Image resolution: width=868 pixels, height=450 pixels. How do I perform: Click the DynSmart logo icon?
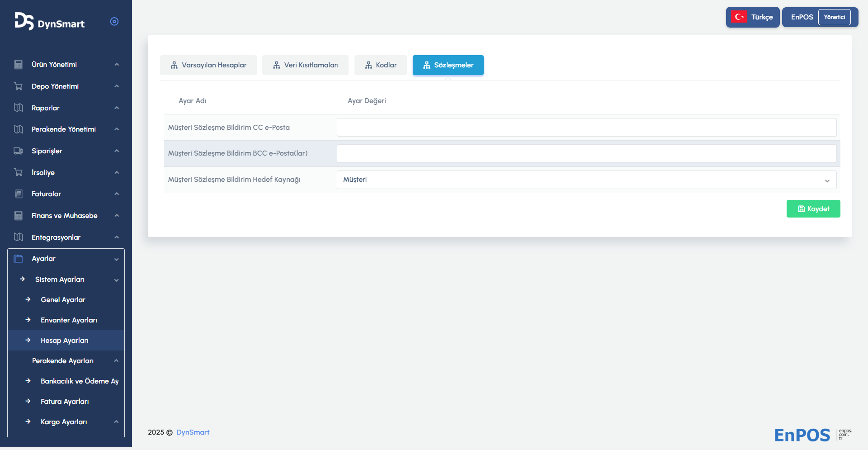coord(24,21)
